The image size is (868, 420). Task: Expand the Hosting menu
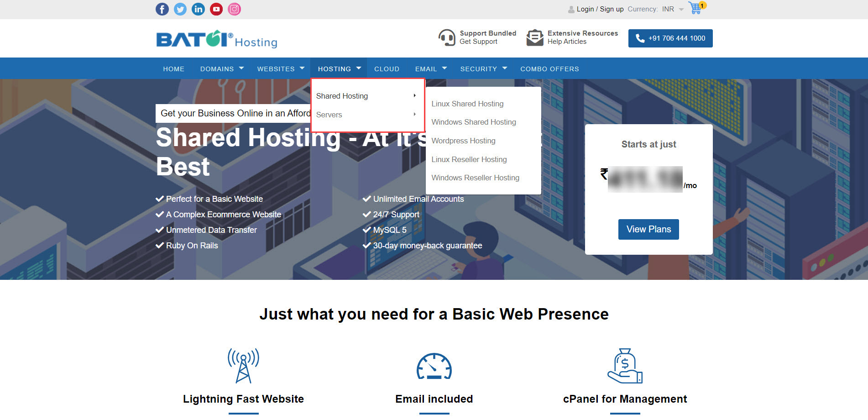pos(339,69)
